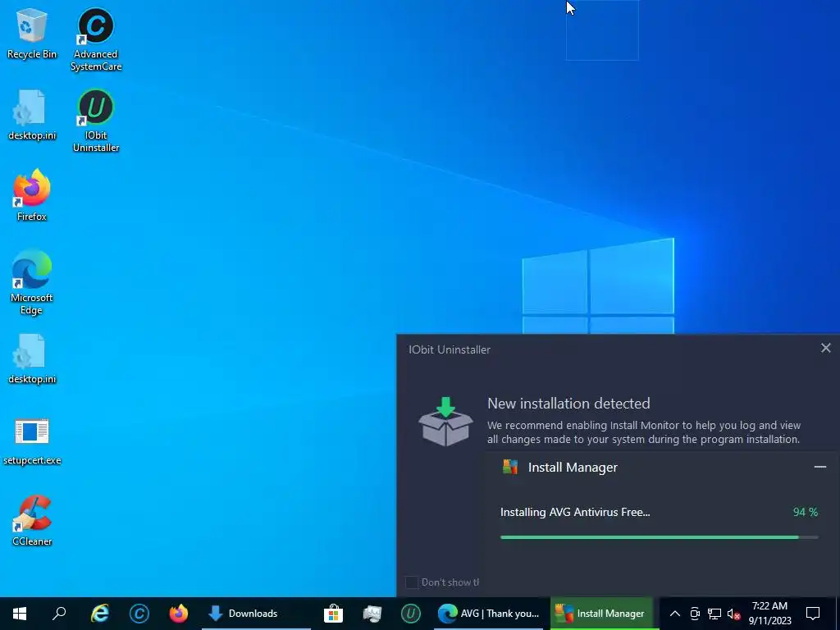The image size is (840, 630).
Task: Close the IObit Uninstaller popup
Action: click(x=825, y=348)
